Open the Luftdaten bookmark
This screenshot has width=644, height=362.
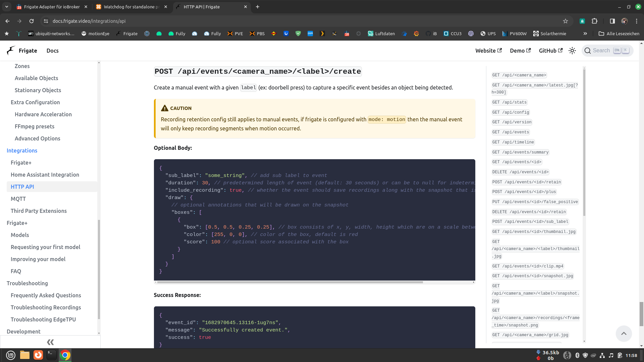click(381, 34)
